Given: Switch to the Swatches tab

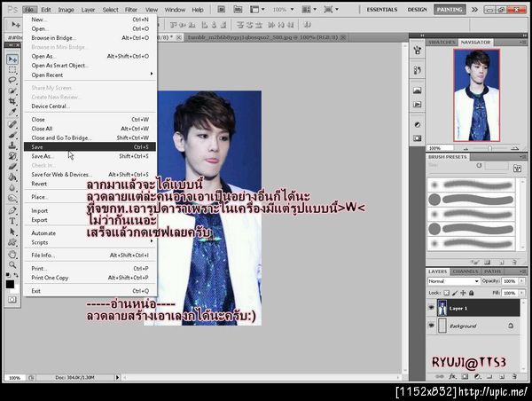Looking at the screenshot, I should [x=442, y=42].
